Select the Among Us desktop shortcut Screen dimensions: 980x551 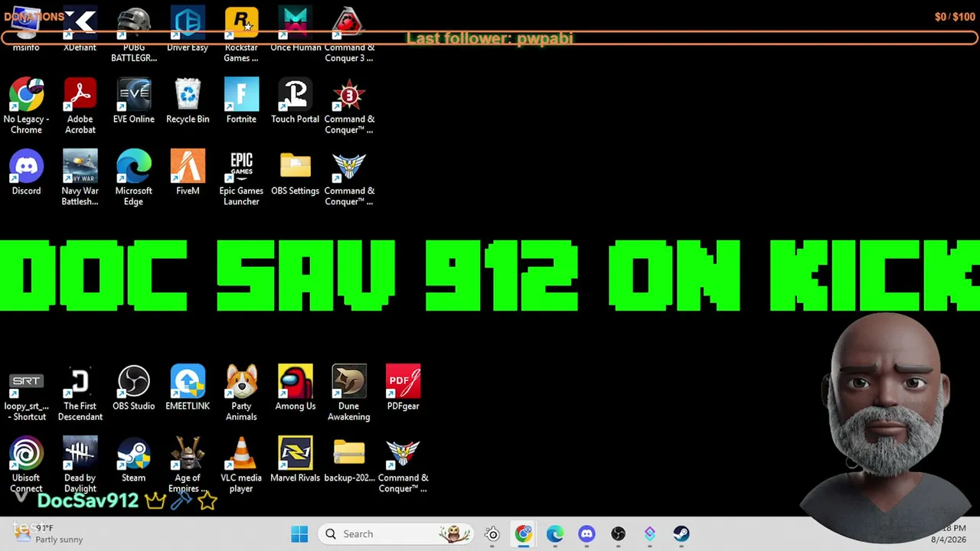pyautogui.click(x=296, y=388)
